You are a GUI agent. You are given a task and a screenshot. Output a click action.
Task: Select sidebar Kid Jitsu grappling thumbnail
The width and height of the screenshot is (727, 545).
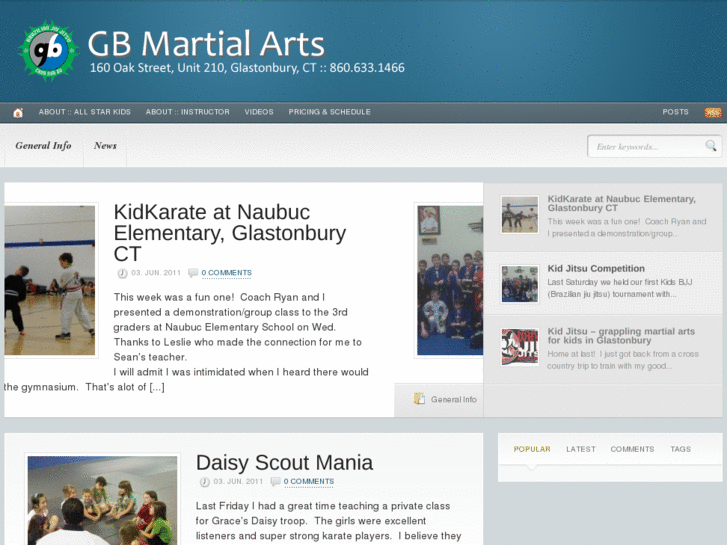tap(520, 346)
